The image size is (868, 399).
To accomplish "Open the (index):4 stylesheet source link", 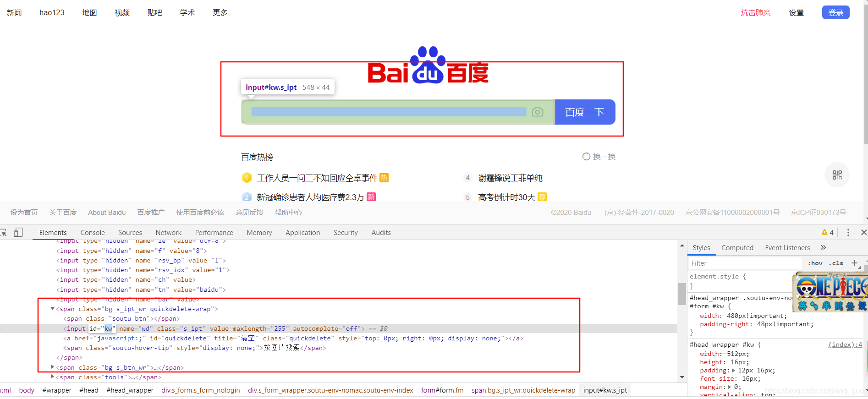I will [845, 345].
